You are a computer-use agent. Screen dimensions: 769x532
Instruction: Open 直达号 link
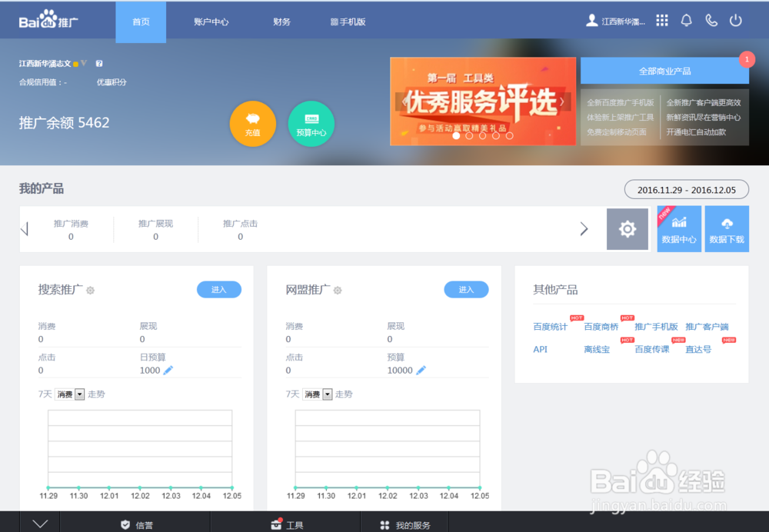pos(698,349)
